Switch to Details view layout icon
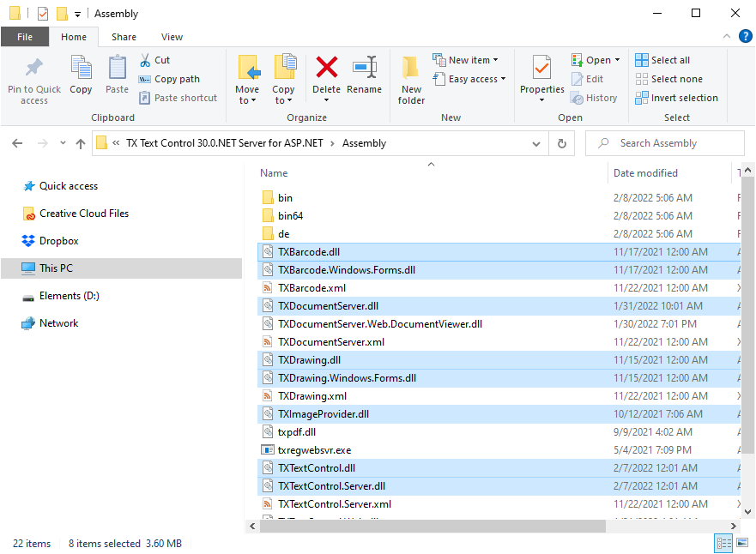756x554 pixels. pyautogui.click(x=723, y=544)
